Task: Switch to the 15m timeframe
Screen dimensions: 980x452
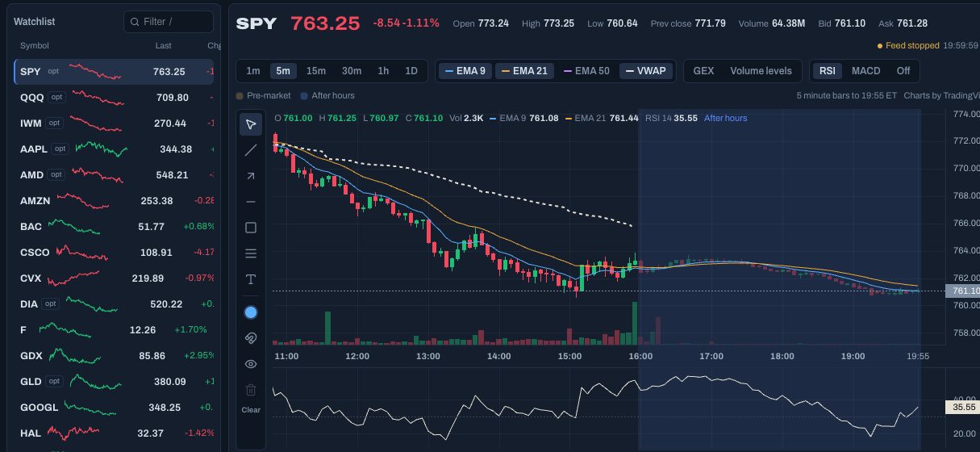Action: (316, 71)
